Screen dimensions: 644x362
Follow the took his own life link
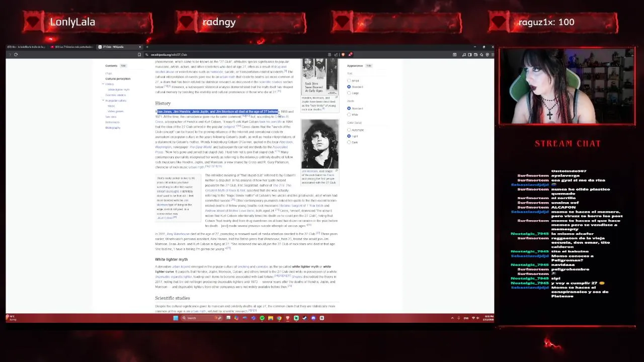(271, 122)
